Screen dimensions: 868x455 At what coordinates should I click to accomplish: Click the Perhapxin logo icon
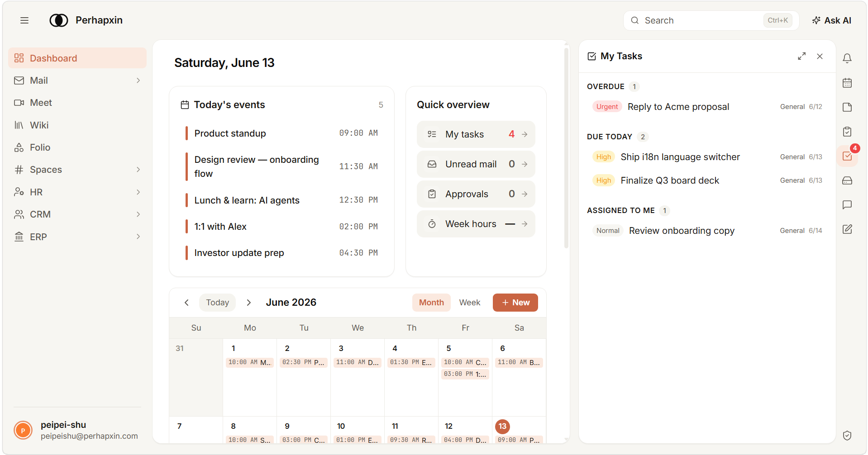click(x=59, y=20)
